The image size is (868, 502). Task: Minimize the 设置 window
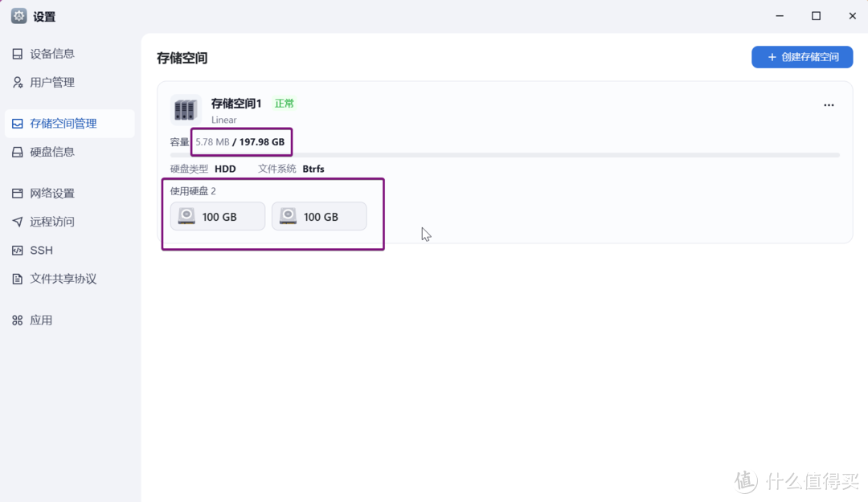(x=780, y=16)
